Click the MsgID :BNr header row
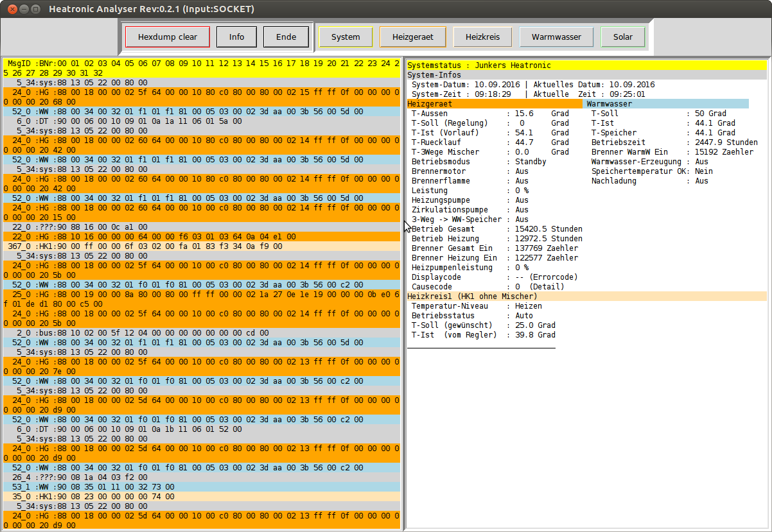 202,68
